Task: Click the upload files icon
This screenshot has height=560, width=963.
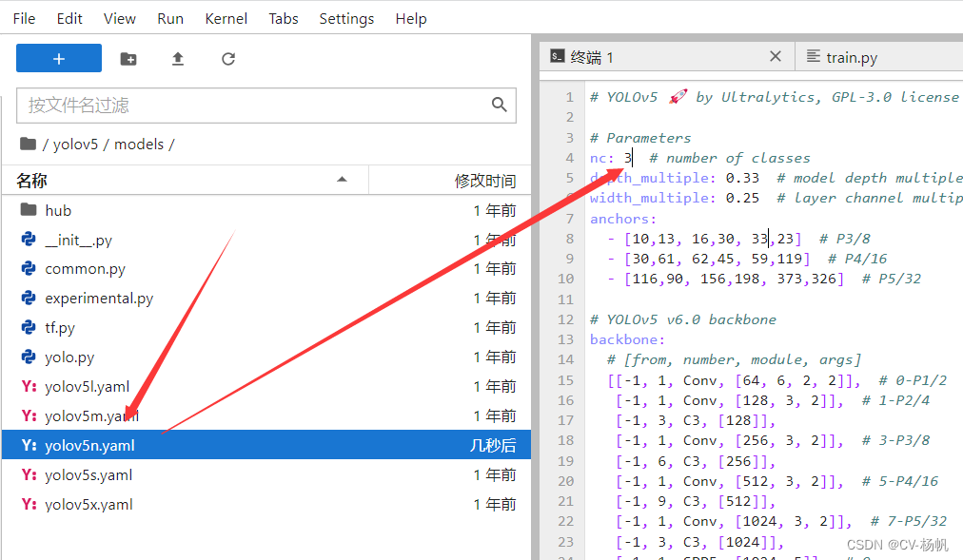Action: click(x=177, y=58)
